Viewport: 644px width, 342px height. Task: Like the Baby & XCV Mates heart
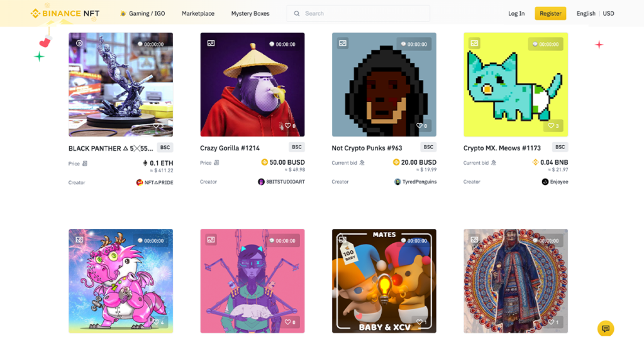click(x=419, y=322)
